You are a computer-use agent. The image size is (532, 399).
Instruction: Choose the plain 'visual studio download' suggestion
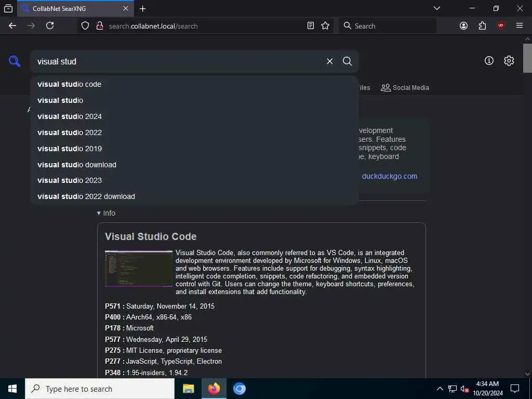click(x=194, y=165)
